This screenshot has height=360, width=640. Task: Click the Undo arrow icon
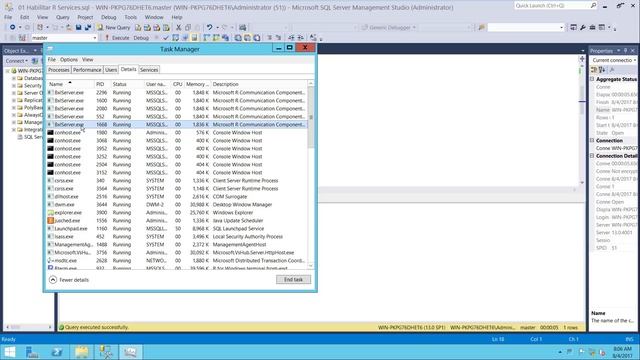(209, 27)
